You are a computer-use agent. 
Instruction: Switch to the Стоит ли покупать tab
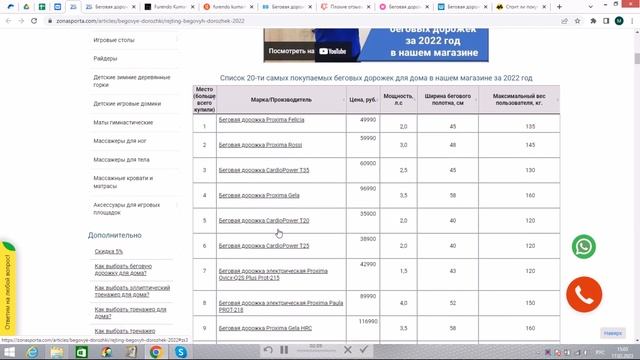tap(521, 7)
